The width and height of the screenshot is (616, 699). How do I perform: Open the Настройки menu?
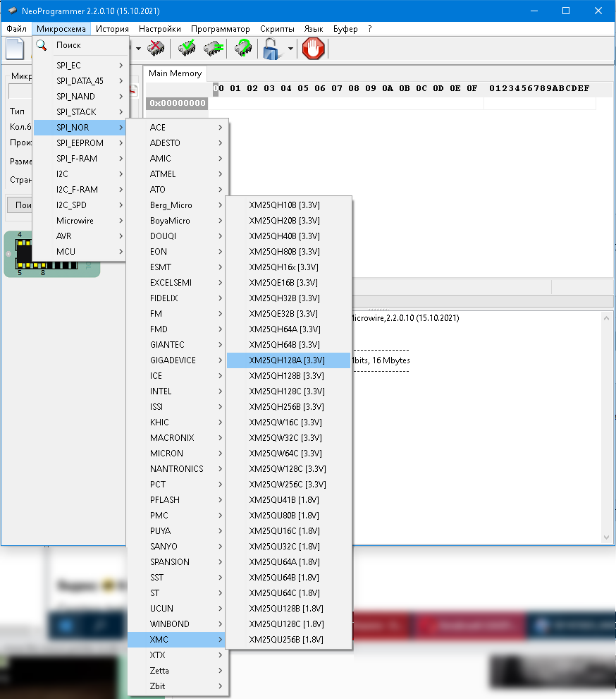[x=160, y=29]
